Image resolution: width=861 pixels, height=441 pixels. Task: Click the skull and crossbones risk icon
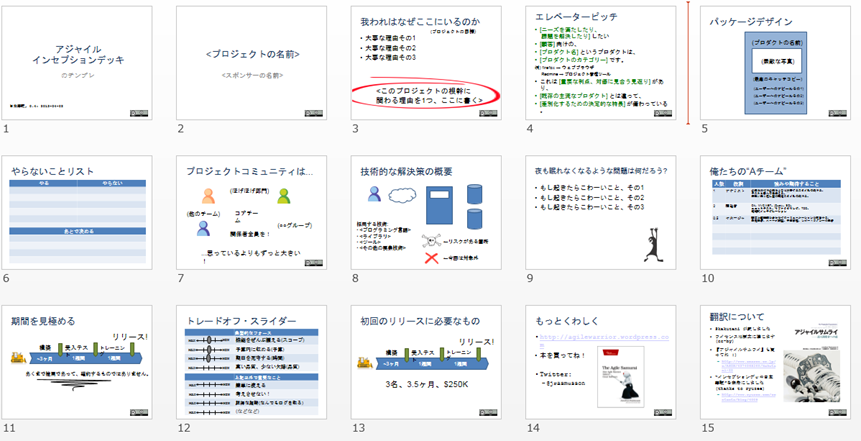click(x=432, y=241)
